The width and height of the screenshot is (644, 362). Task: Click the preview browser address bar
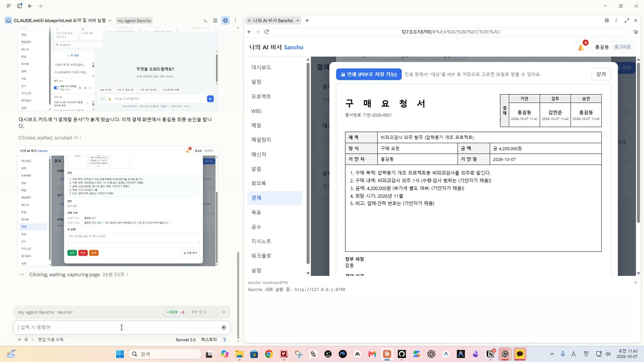(451, 32)
